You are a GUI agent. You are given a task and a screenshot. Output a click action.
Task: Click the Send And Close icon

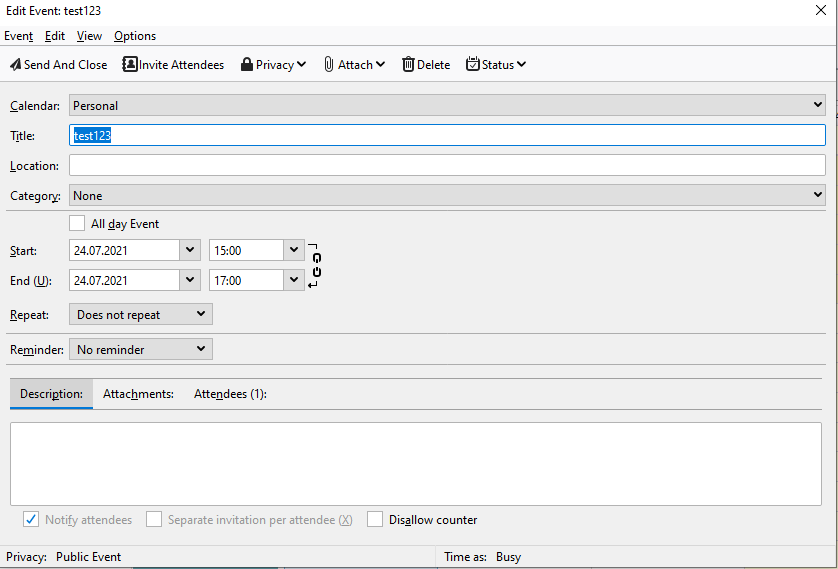pos(15,65)
